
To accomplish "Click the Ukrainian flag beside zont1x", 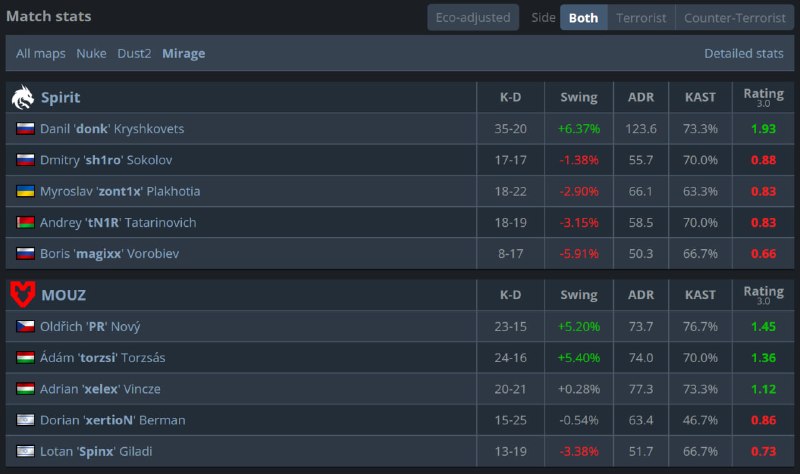I will [x=25, y=191].
